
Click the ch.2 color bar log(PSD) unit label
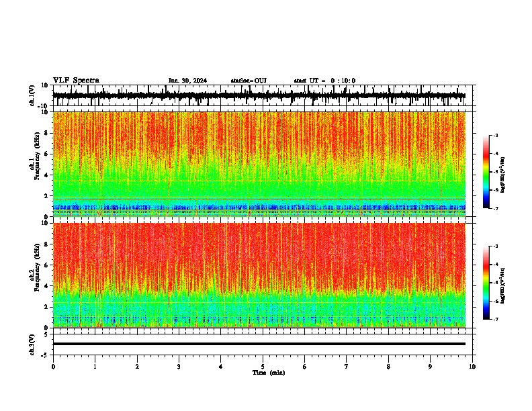(x=503, y=286)
